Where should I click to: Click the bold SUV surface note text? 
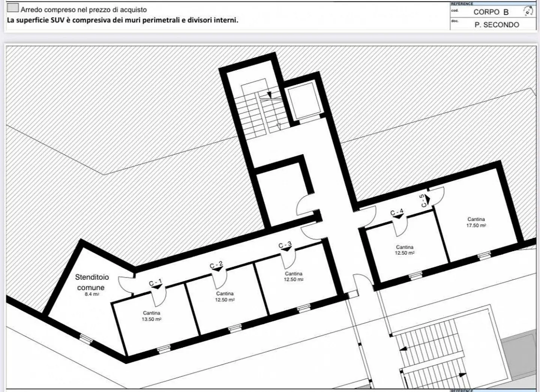[122, 20]
